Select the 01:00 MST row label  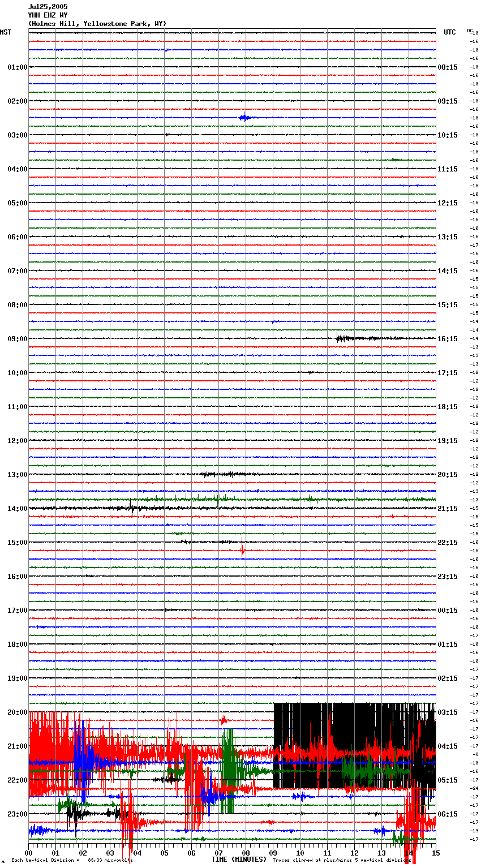point(17,67)
